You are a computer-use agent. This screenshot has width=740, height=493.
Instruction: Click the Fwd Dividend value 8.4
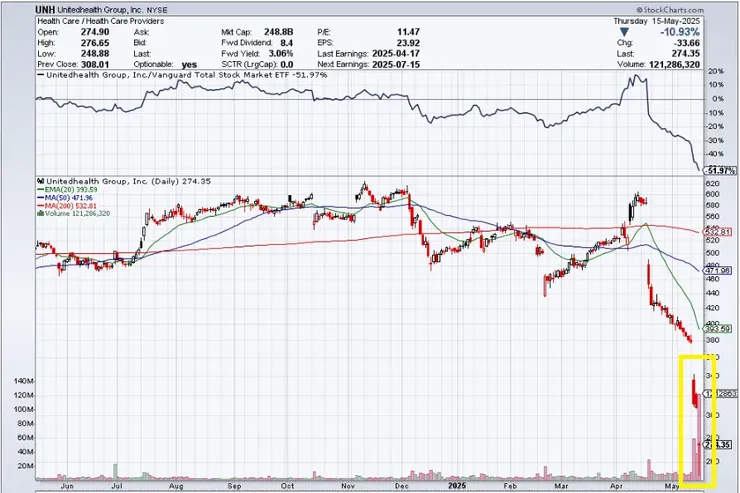[x=286, y=43]
